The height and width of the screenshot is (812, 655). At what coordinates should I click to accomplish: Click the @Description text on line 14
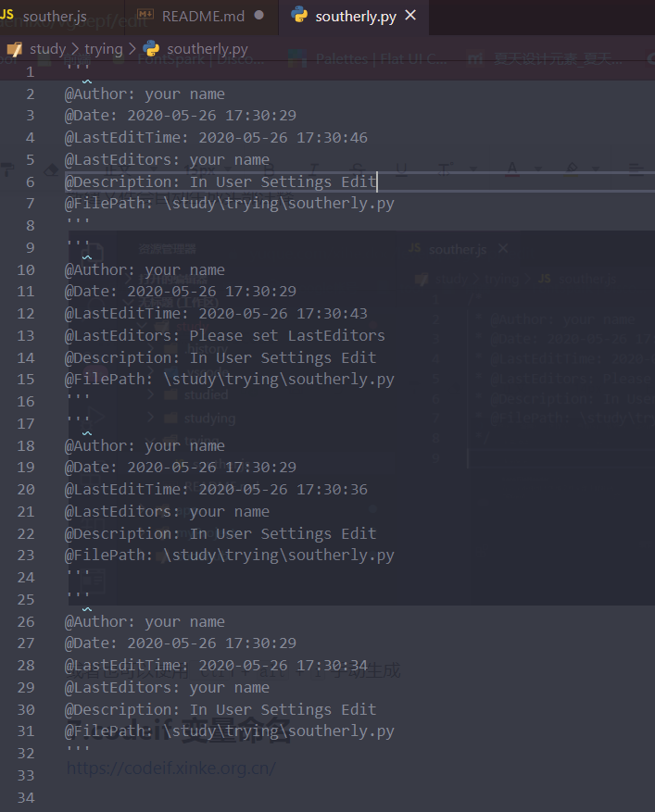(x=220, y=358)
